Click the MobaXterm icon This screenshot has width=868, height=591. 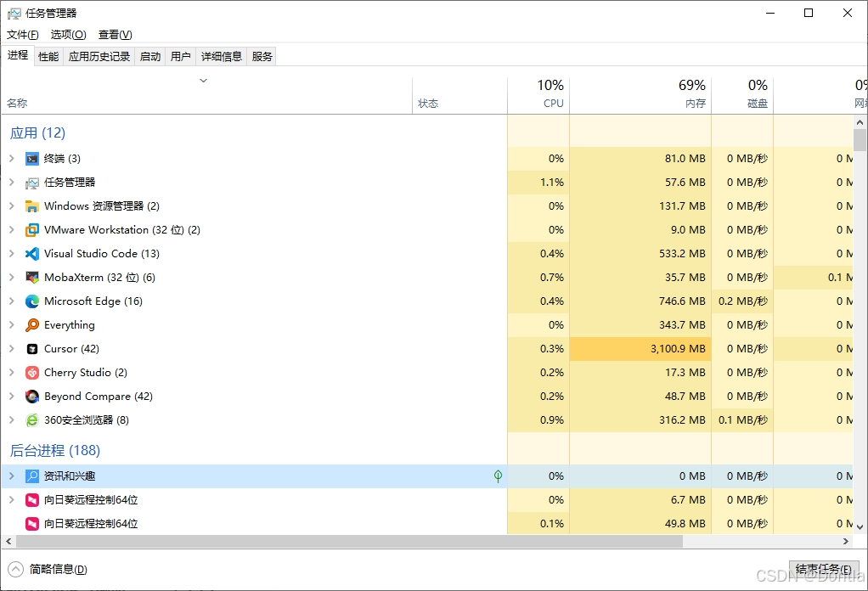(x=32, y=278)
